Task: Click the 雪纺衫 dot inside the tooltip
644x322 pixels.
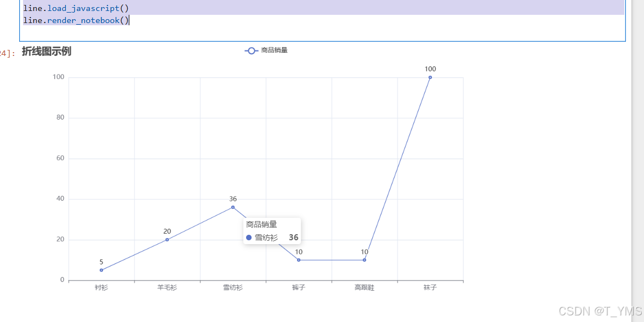Action: point(250,237)
